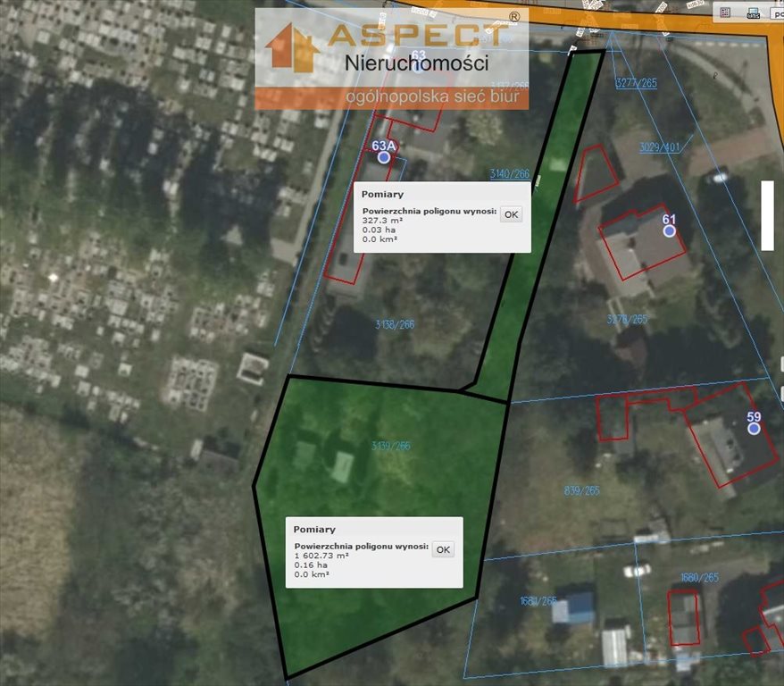784x686 pixels.
Task: Select parcel label 3139/266
Action: point(390,446)
